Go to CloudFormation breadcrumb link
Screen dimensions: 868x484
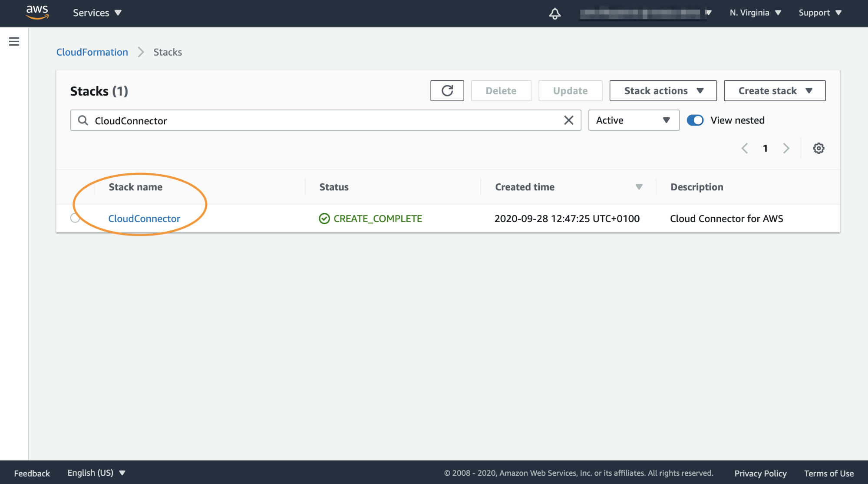[92, 52]
